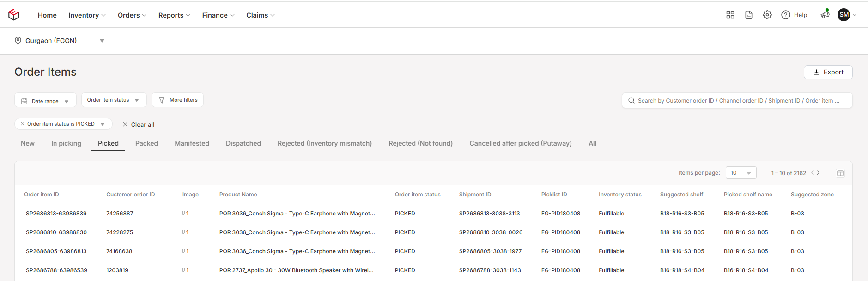Switch to the Packed tab
Image resolution: width=868 pixels, height=281 pixels.
coord(146,143)
